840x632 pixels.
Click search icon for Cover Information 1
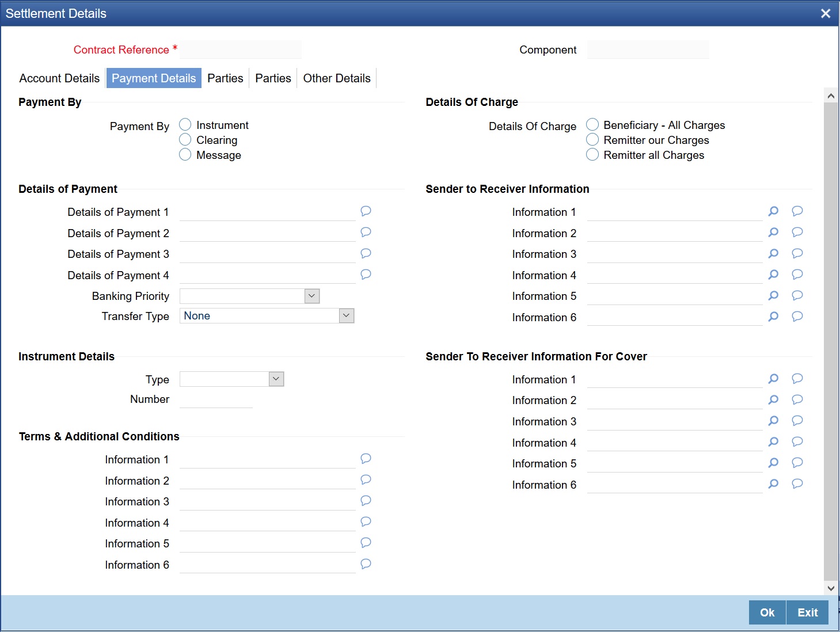pyautogui.click(x=773, y=379)
